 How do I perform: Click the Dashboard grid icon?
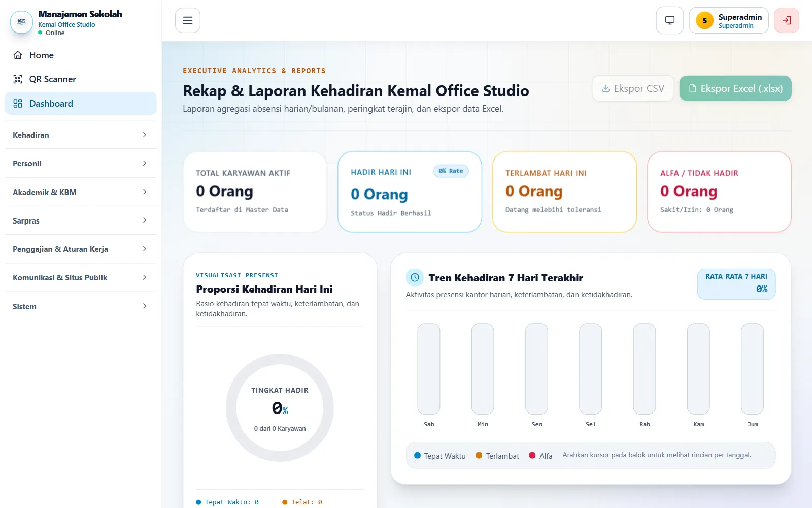(18, 103)
